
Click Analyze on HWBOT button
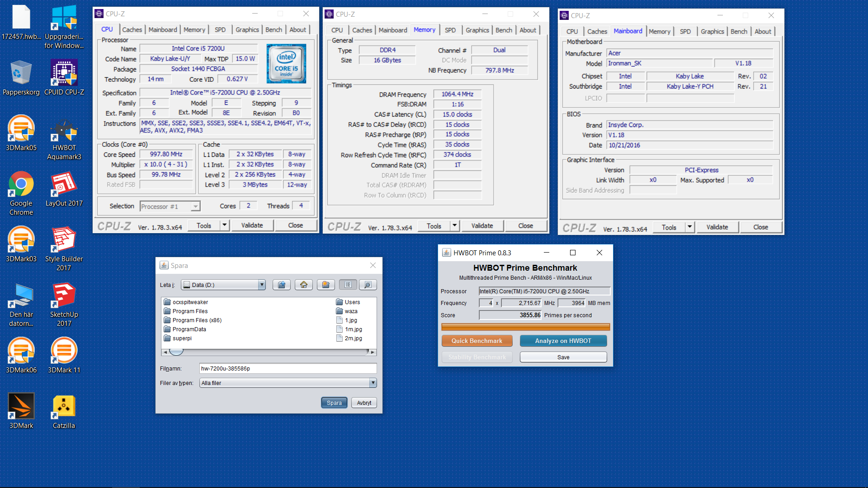coord(563,341)
